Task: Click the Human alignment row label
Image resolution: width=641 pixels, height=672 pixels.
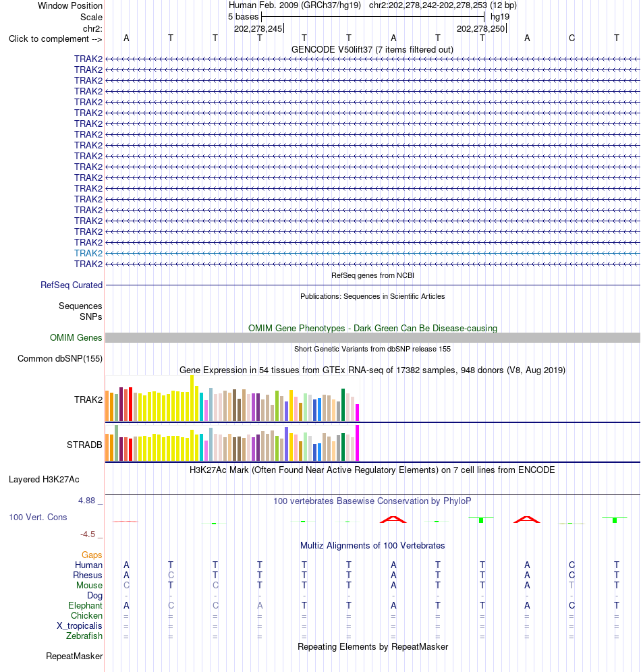Action: [88, 565]
